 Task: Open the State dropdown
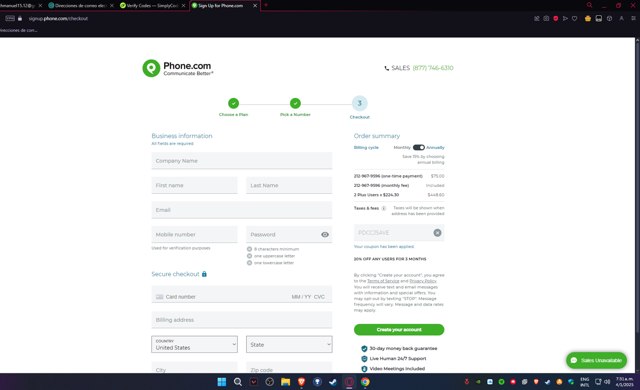[289, 344]
